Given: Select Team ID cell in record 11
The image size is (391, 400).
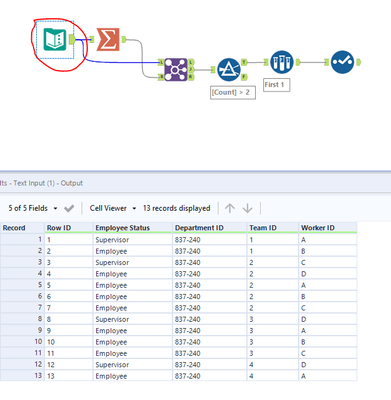Looking at the screenshot, I should (x=273, y=353).
